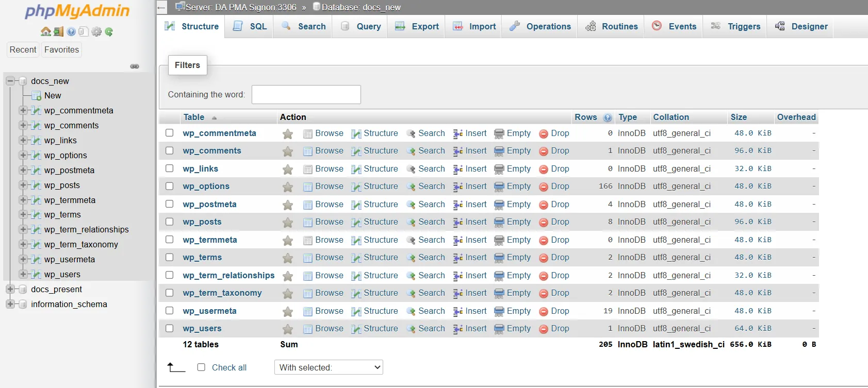Enable the Check all checkbox
The height and width of the screenshot is (388, 868).
tap(202, 367)
